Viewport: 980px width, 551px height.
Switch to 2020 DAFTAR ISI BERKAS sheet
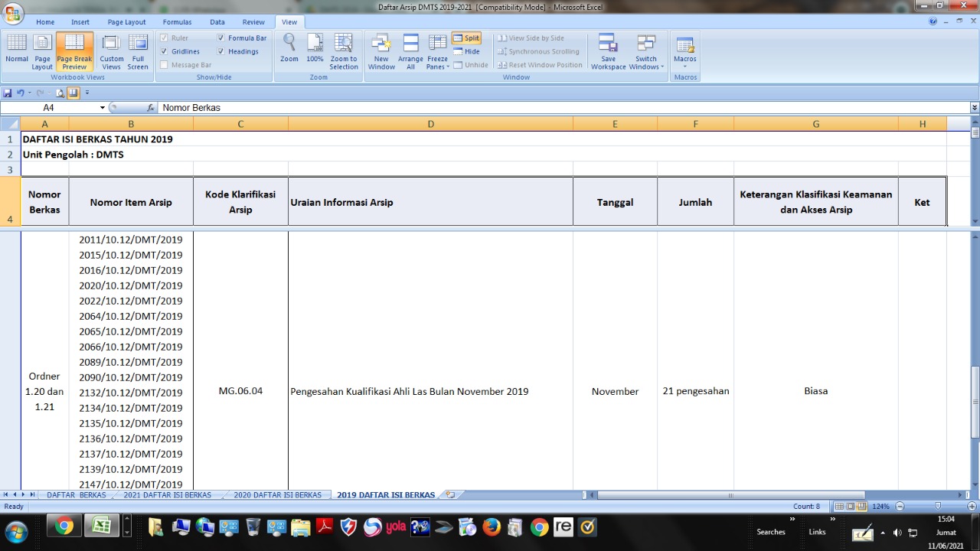(x=277, y=495)
